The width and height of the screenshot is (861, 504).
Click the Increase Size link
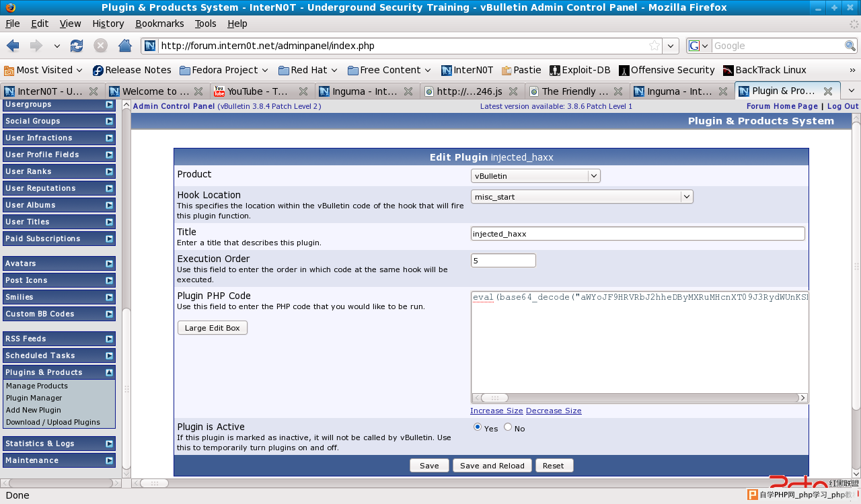pyautogui.click(x=496, y=411)
